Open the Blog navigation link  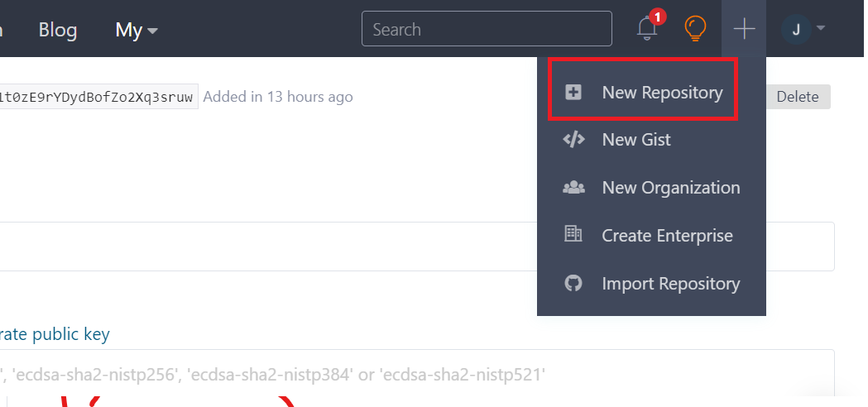coord(58,29)
